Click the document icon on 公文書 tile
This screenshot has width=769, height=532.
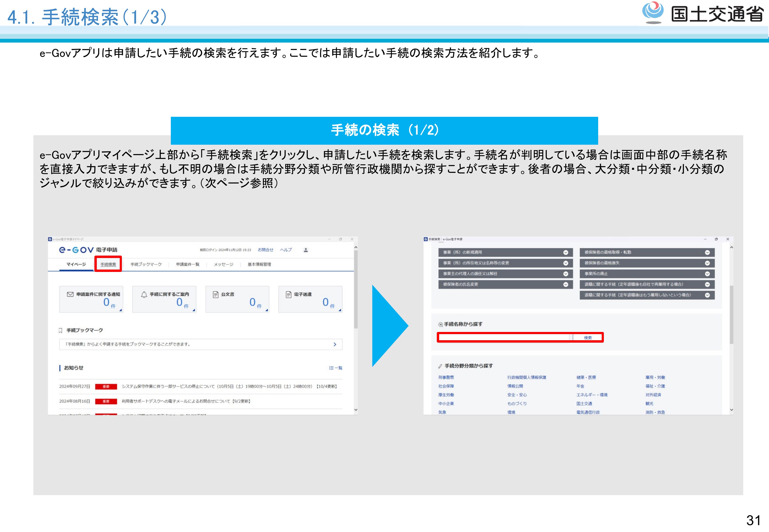tap(216, 294)
